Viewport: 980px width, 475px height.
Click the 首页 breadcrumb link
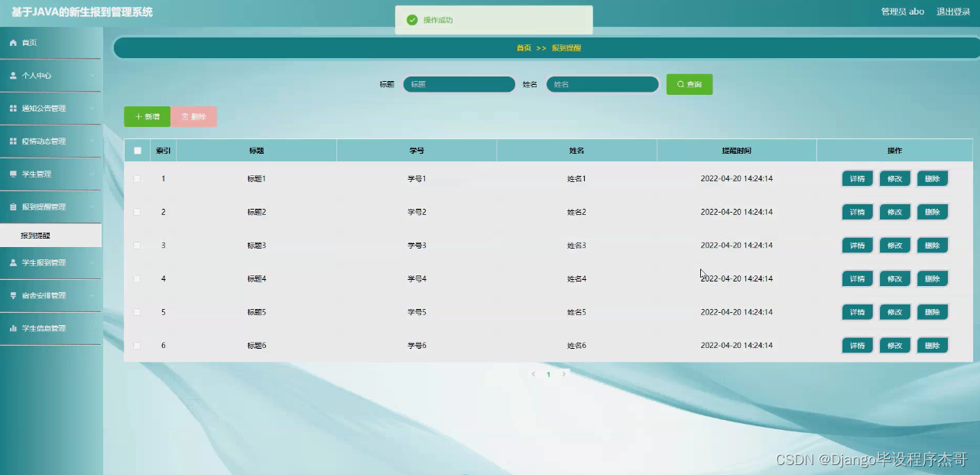coord(524,48)
